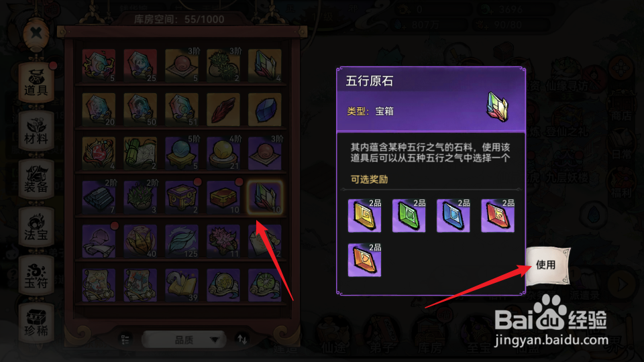Open the red treasure chest with count 10
The height and width of the screenshot is (362, 644).
pyautogui.click(x=223, y=197)
